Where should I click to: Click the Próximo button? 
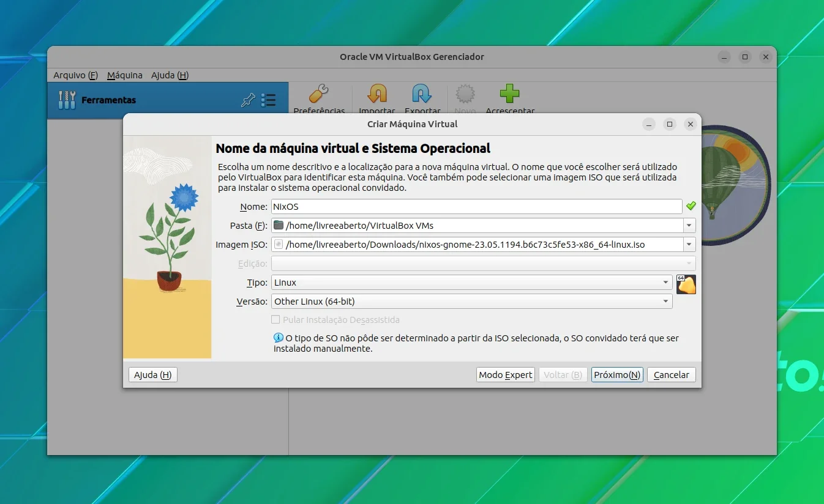click(x=617, y=375)
